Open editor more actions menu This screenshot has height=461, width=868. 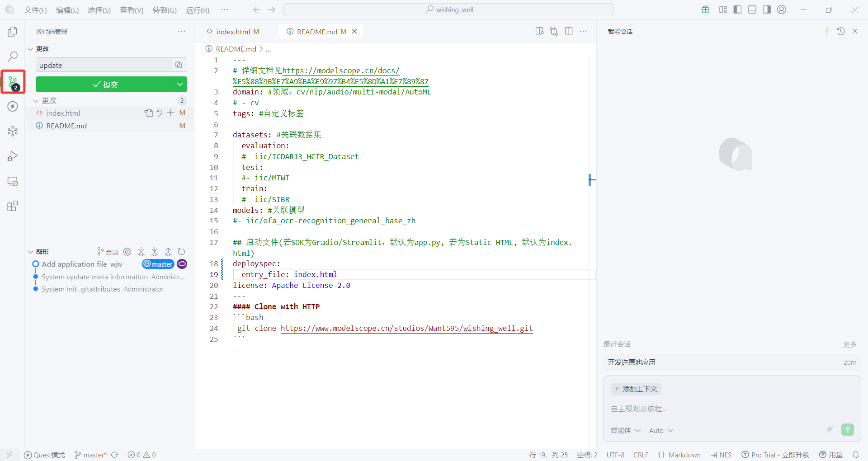pyautogui.click(x=583, y=31)
